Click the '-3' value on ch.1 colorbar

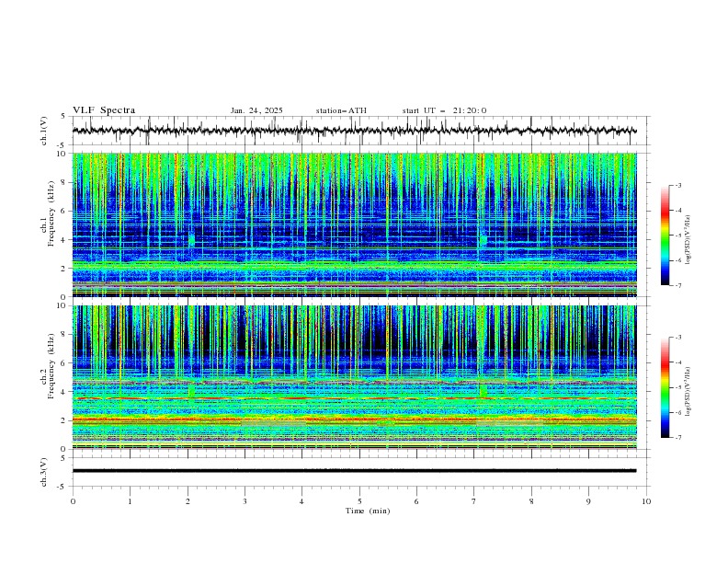point(677,185)
